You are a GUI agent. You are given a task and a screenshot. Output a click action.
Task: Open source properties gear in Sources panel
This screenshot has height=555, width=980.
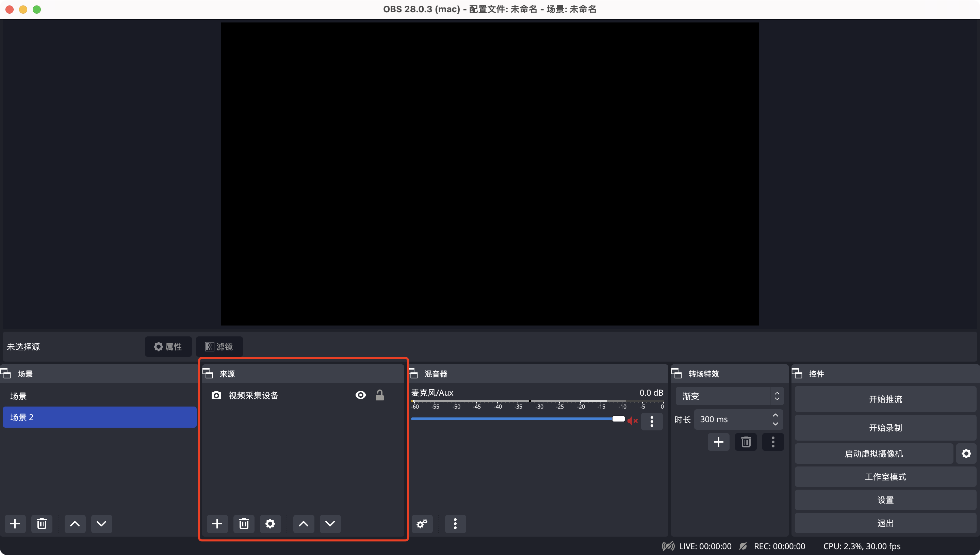pos(270,523)
